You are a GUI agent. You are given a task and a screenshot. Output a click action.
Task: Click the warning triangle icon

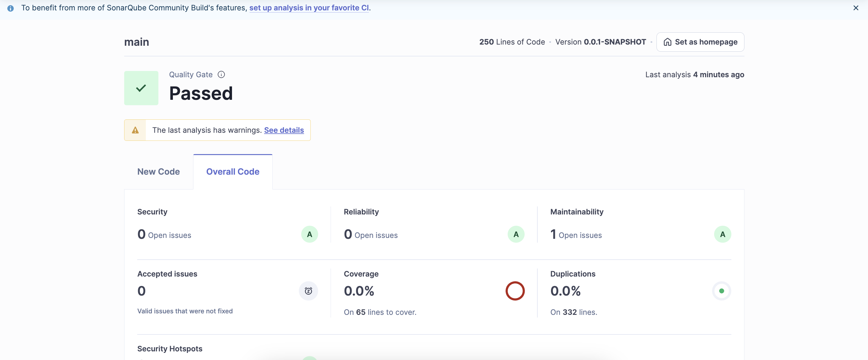[x=135, y=130]
